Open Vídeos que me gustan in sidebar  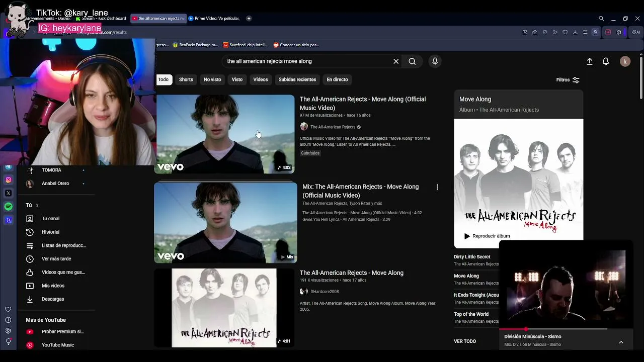(55, 272)
